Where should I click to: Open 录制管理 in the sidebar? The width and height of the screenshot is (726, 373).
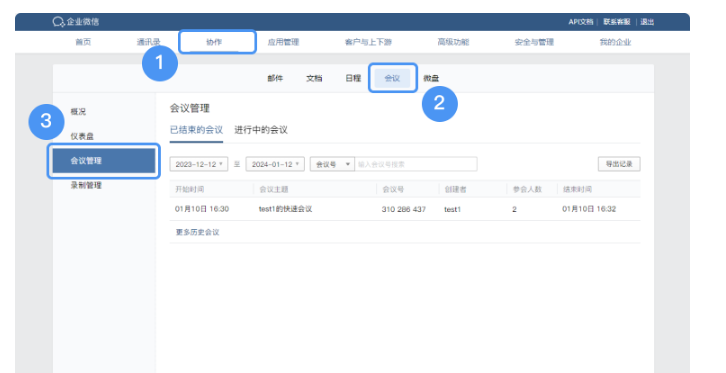tap(86, 185)
